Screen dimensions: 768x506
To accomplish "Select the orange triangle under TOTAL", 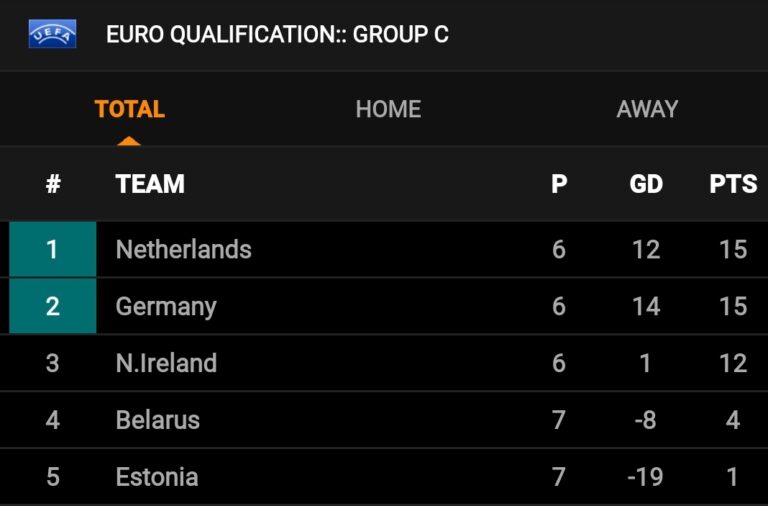I will (129, 141).
